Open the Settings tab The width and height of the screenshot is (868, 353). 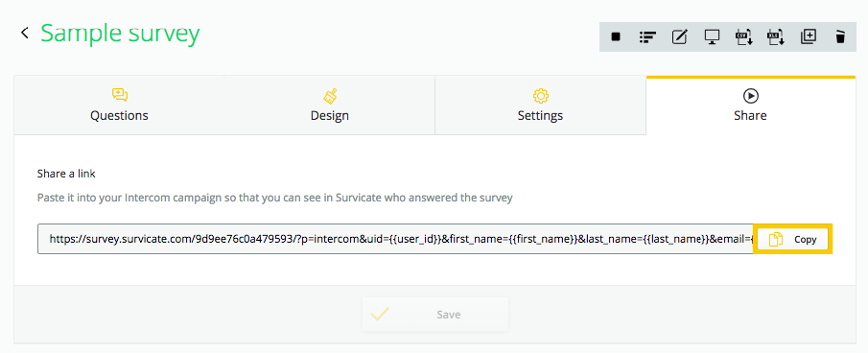click(x=540, y=106)
